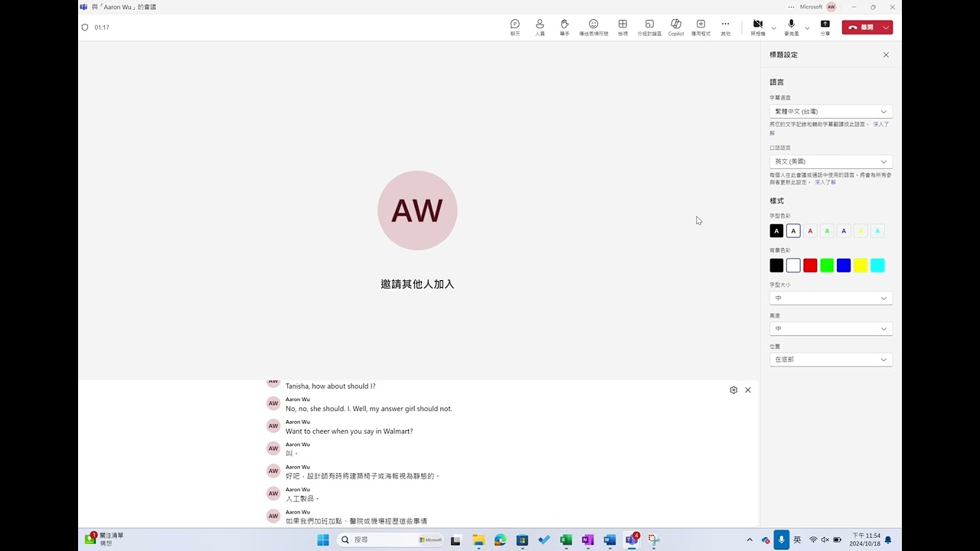Open the caption height (高度) dropdown
The width and height of the screenshot is (980, 551).
(x=831, y=329)
